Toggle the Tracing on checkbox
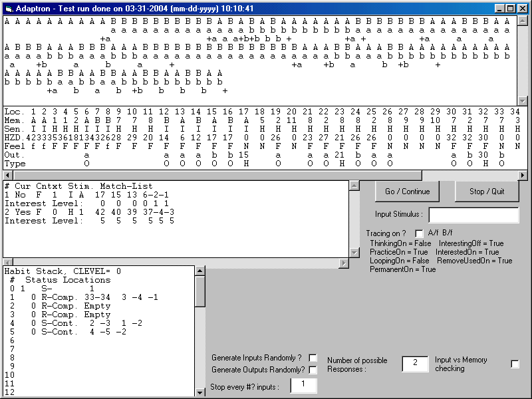Viewport: 532px width, 399px height. click(420, 233)
